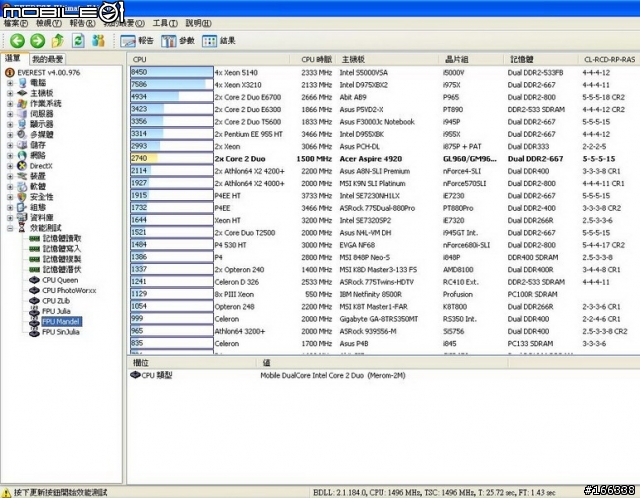Click the green Forward arrow button

(x=38, y=40)
